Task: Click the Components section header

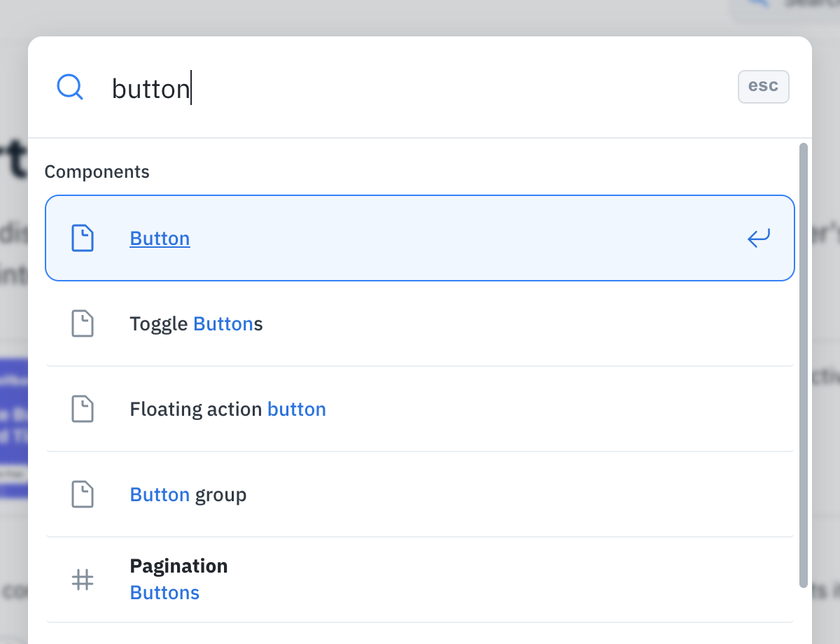Action: (97, 171)
